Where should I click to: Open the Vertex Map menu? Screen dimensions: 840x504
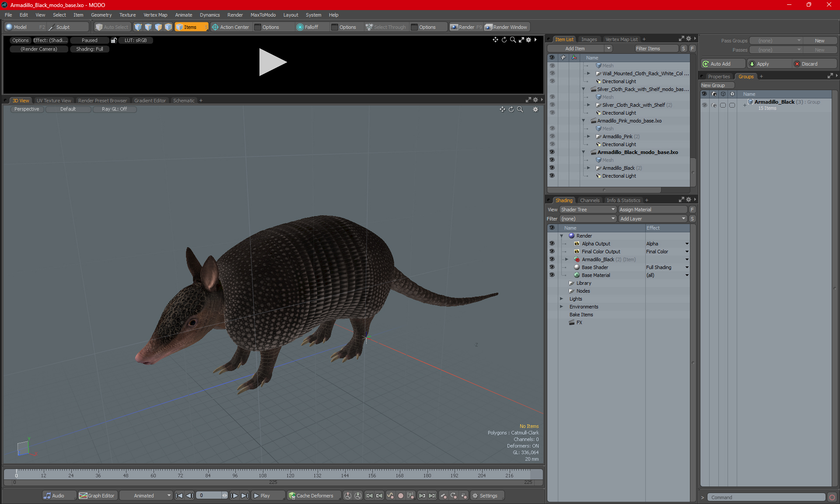[155, 15]
